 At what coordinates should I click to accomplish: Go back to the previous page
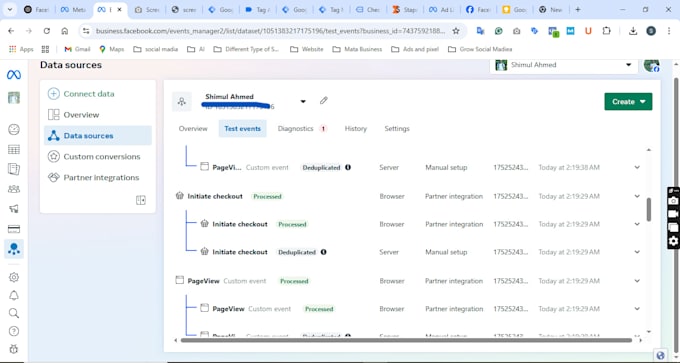point(11,31)
